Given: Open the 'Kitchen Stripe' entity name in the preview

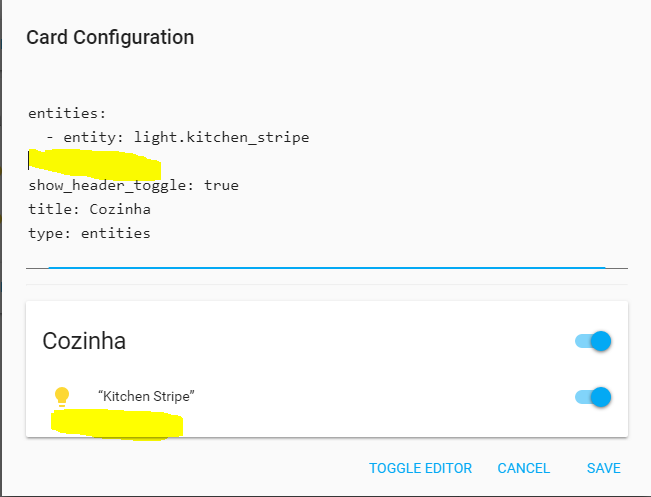Looking at the screenshot, I should pyautogui.click(x=146, y=397).
